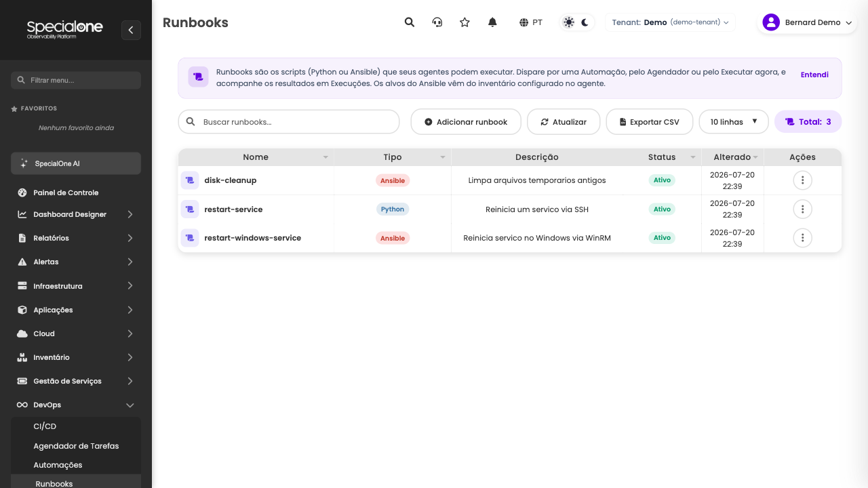Open the Tenant Demo dropdown
868x488 pixels.
click(670, 22)
